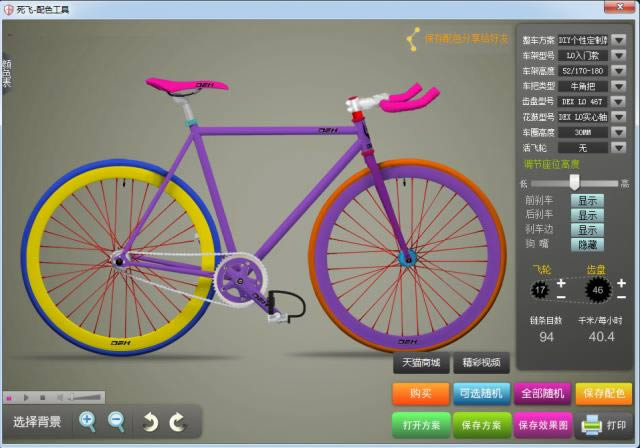This screenshot has width=640, height=448.
Task: Click the 天猫商城 button
Action: click(421, 363)
